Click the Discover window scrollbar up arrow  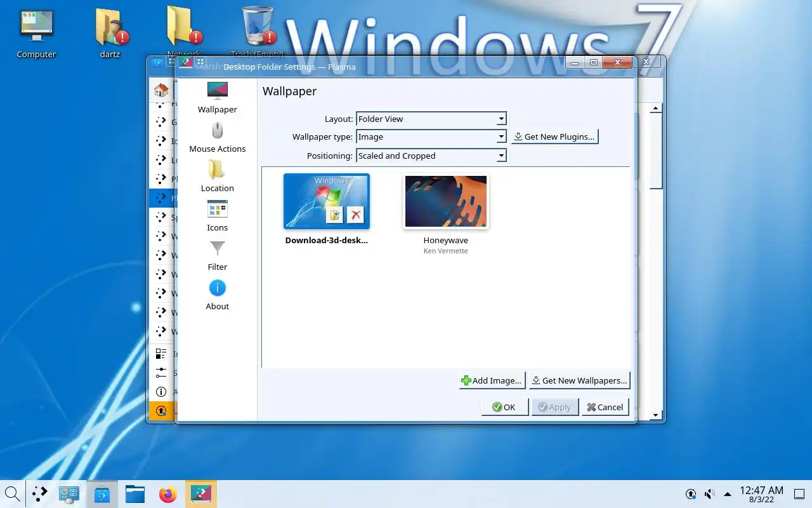click(x=656, y=109)
